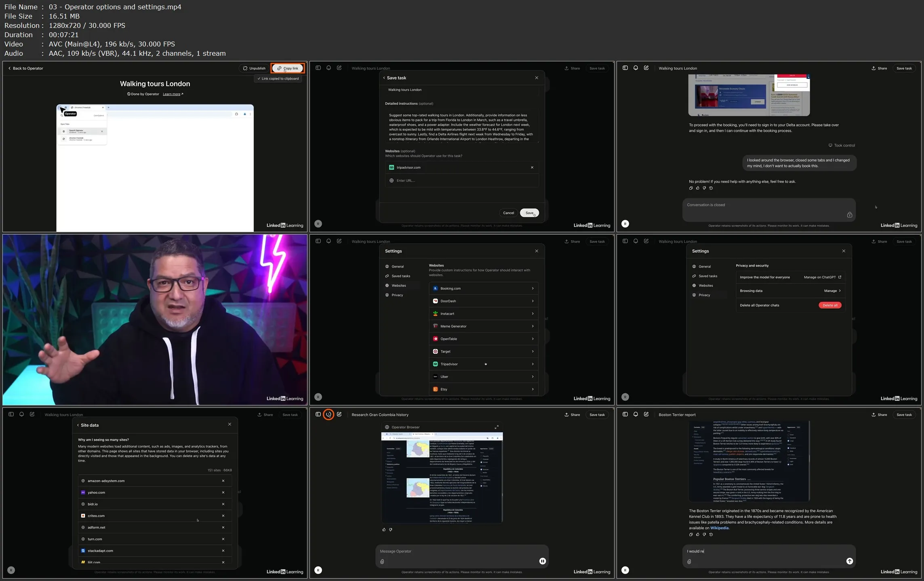This screenshot has width=924, height=581.
Task: Click the R avatar in Conversation is closed frame
Action: (x=625, y=224)
